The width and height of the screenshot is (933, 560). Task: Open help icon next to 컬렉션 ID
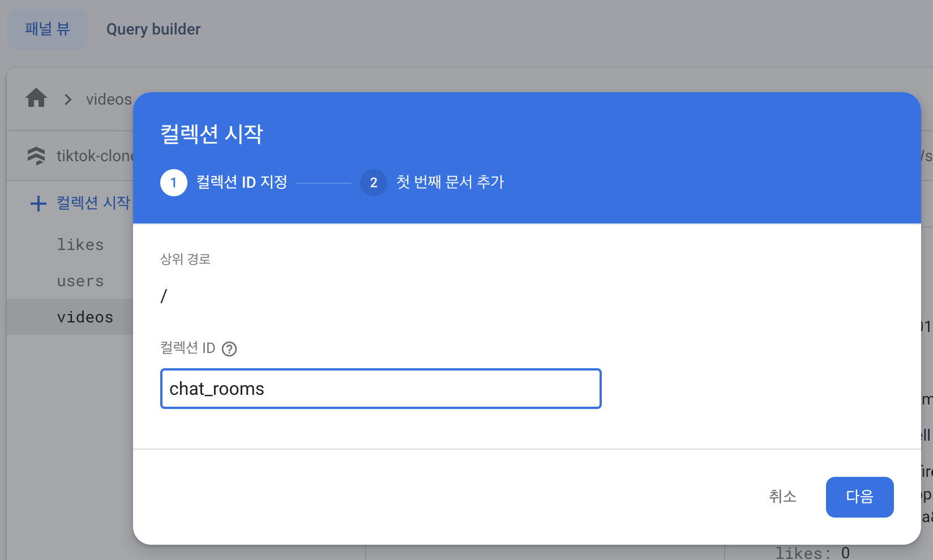tap(229, 349)
